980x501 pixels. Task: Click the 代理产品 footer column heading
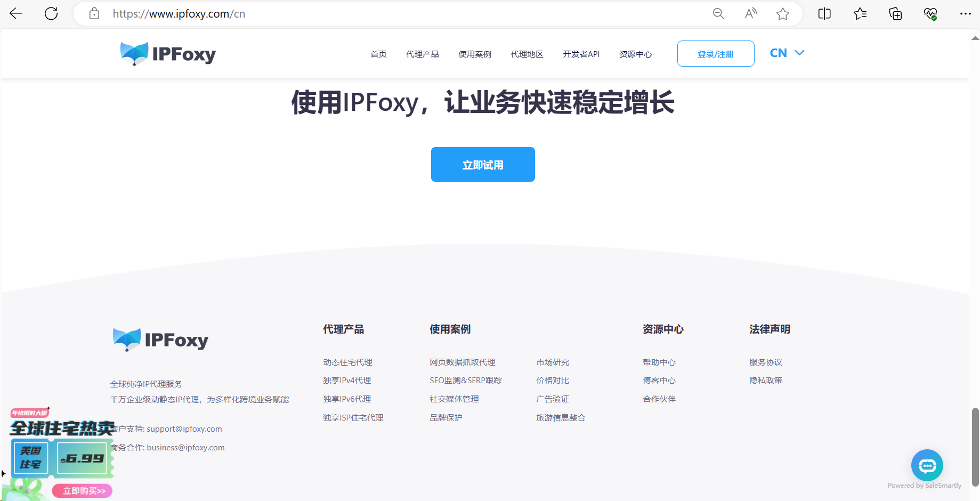[x=343, y=329]
